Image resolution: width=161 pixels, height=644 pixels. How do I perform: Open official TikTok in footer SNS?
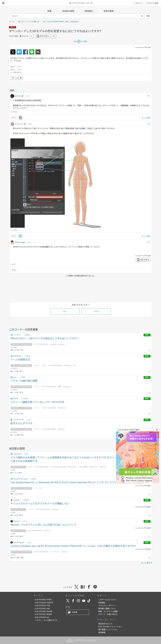(x=89, y=601)
